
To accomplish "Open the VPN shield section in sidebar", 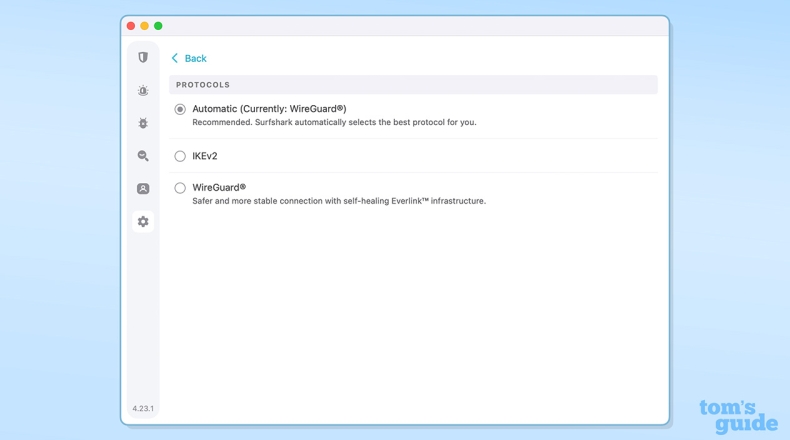I will point(143,58).
